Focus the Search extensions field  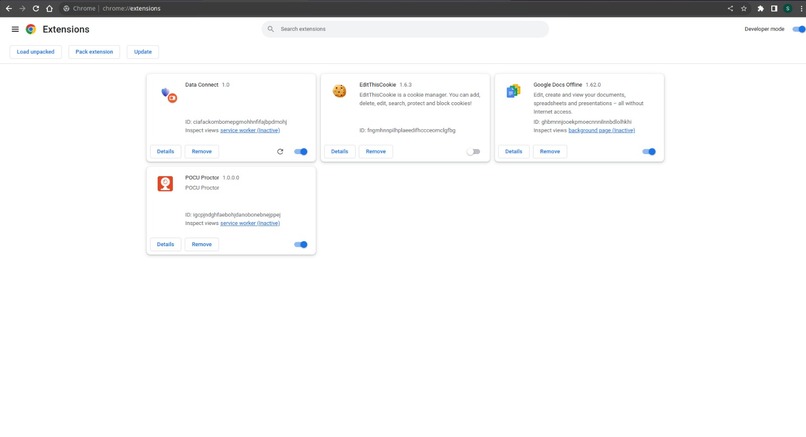(405, 29)
